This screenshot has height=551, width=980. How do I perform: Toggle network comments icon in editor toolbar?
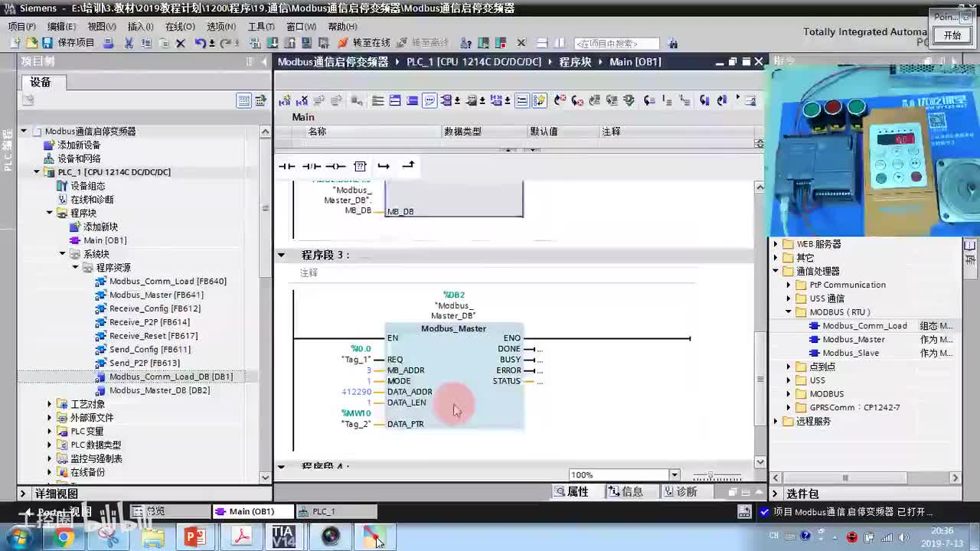click(x=430, y=100)
